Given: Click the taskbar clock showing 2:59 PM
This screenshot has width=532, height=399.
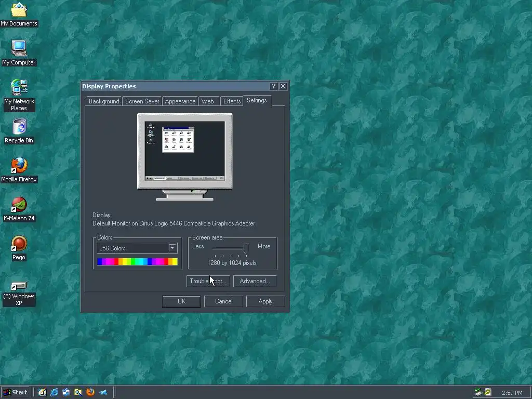Looking at the screenshot, I should click(512, 393).
